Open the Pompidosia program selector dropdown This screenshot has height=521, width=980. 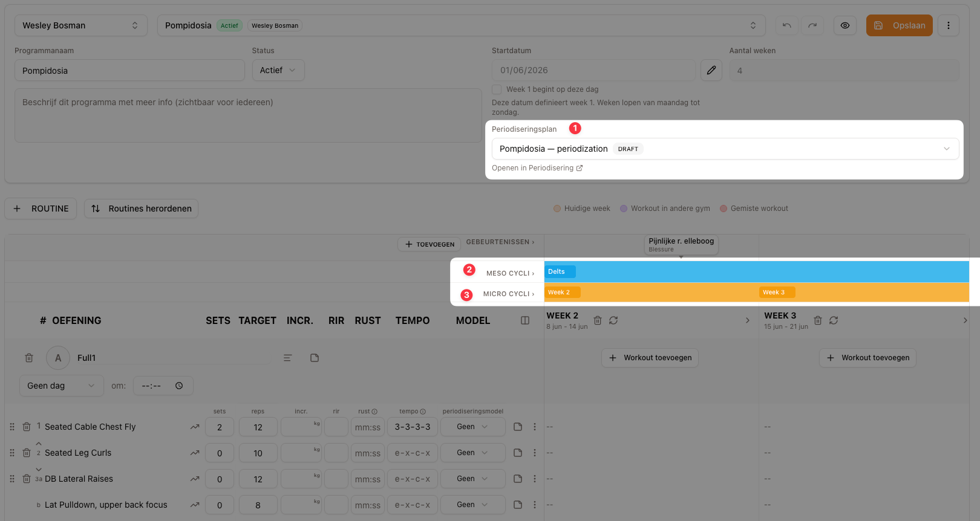coord(462,25)
